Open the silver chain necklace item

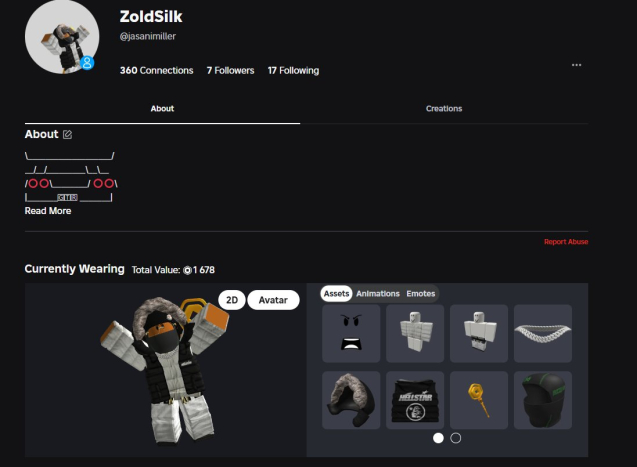543,333
